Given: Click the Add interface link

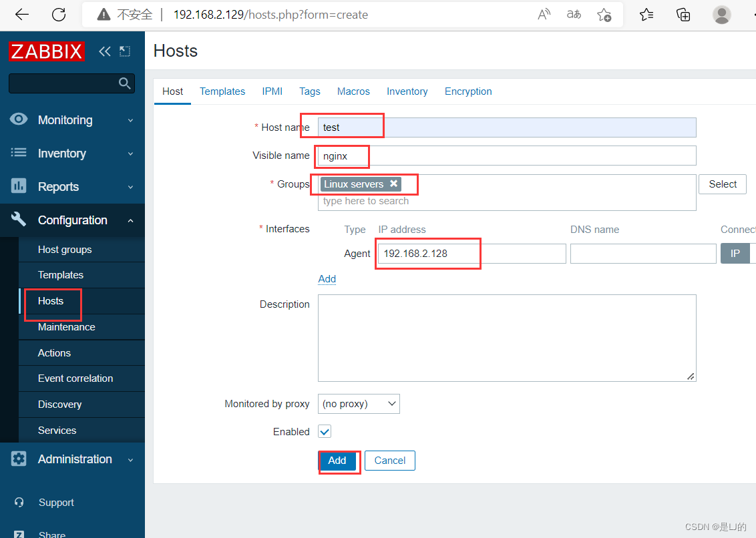Looking at the screenshot, I should point(327,279).
